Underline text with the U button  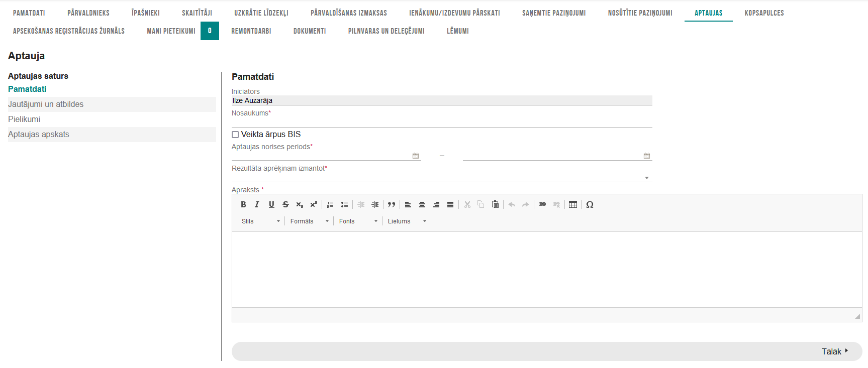click(271, 204)
